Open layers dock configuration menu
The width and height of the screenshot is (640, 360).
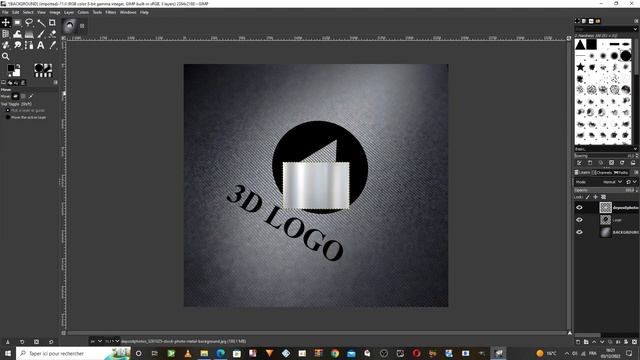point(636,173)
